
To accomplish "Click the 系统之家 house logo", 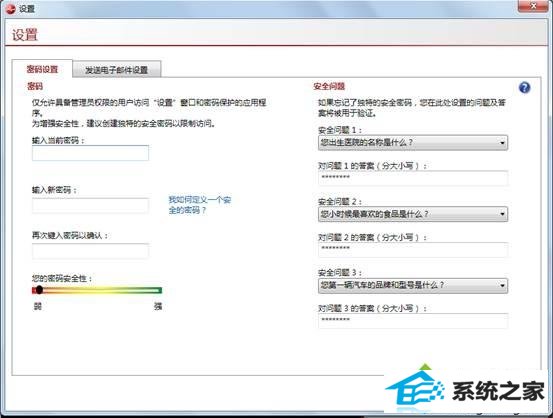I will (415, 388).
